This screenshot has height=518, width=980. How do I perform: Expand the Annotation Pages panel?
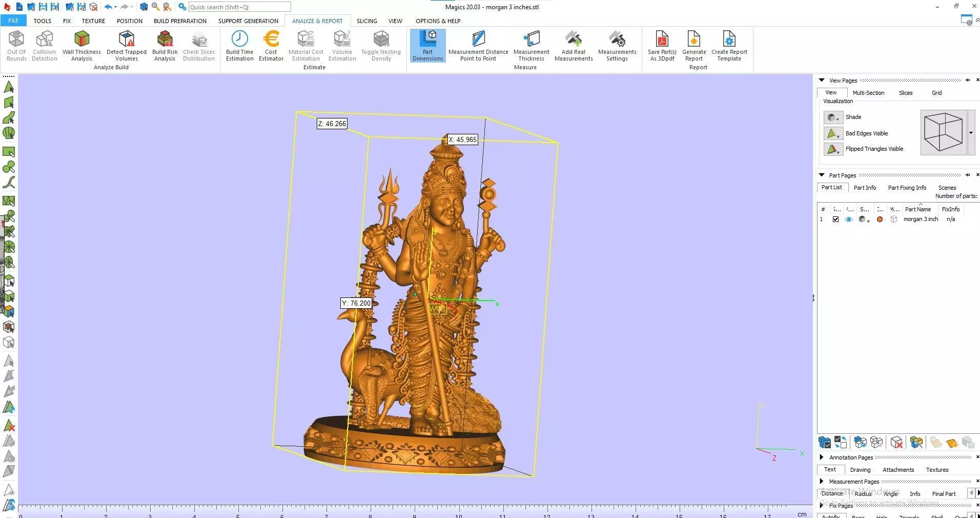(x=822, y=457)
